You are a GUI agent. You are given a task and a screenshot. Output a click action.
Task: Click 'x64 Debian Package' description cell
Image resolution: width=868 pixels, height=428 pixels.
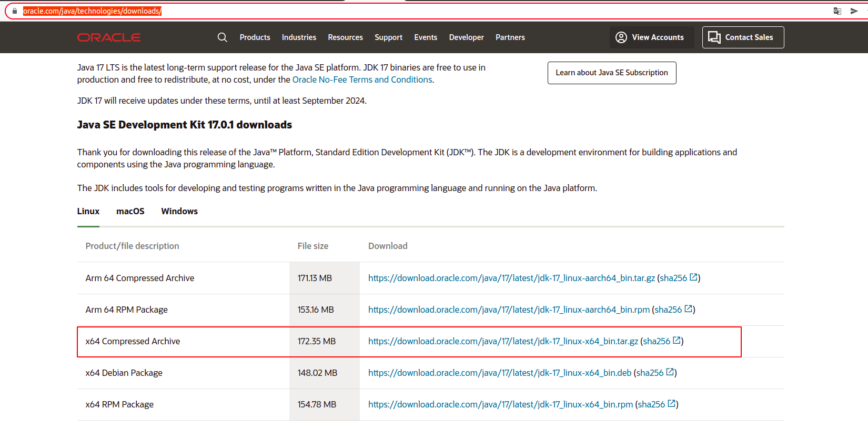coord(183,373)
